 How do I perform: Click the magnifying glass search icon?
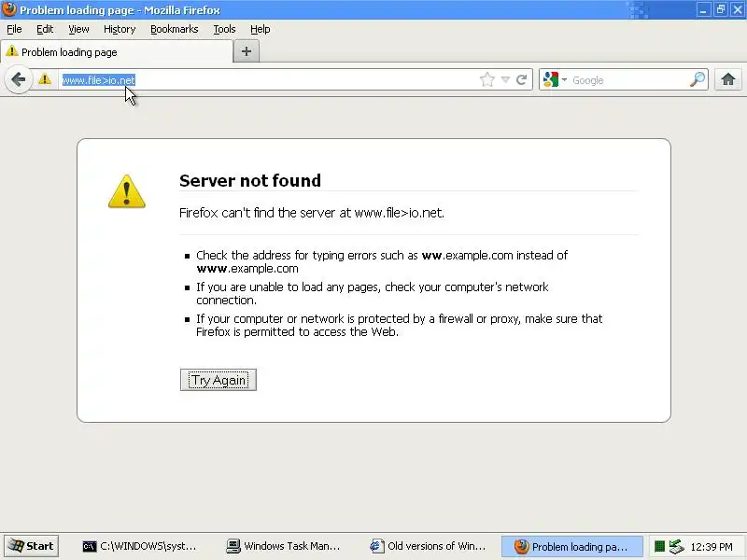698,79
